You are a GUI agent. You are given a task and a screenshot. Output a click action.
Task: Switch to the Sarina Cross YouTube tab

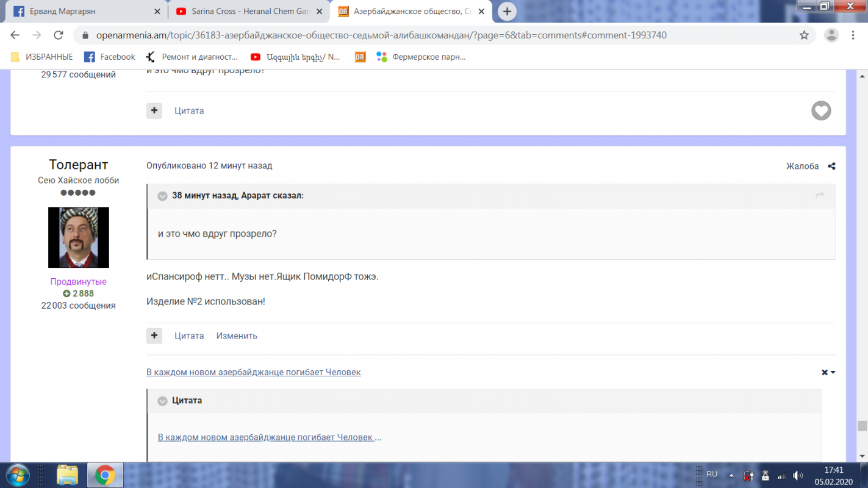click(x=250, y=11)
